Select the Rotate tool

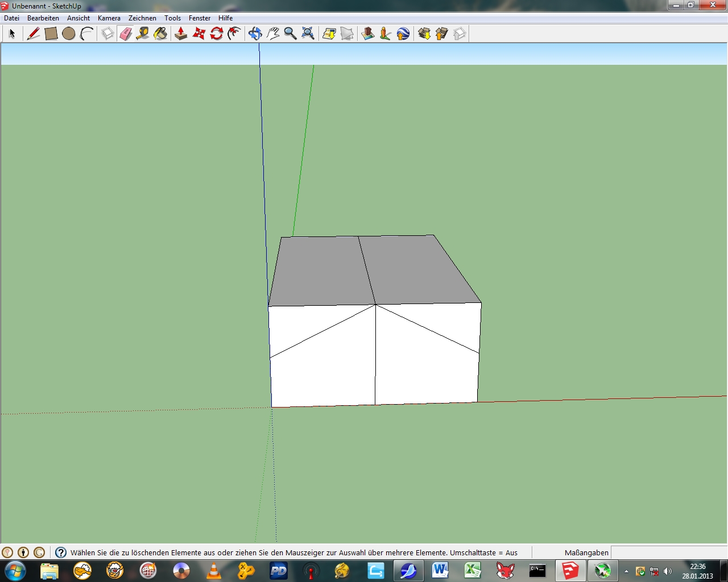(x=216, y=34)
